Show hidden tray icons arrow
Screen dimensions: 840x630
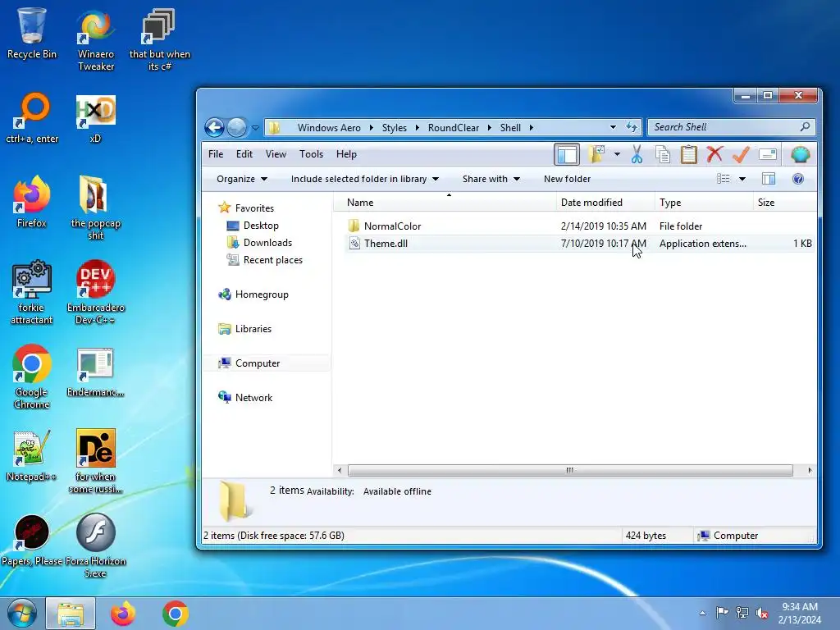pos(702,613)
